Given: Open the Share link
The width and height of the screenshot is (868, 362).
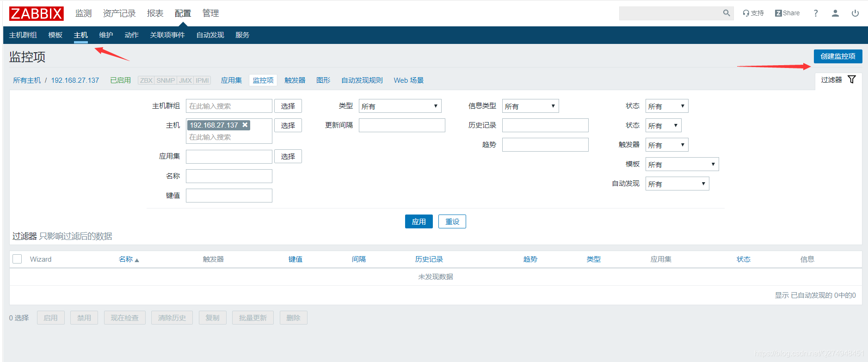Looking at the screenshot, I should pos(787,13).
